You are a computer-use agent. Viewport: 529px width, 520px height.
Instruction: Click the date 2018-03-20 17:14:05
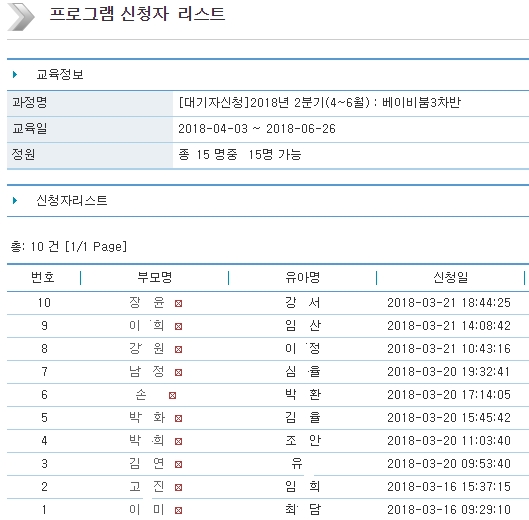click(449, 394)
